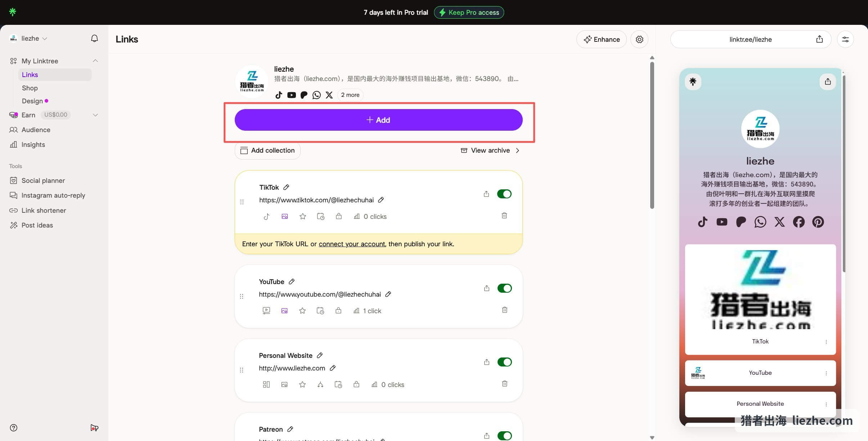This screenshot has height=441, width=868.
Task: Edit the TikTok URL pencil
Action: tap(381, 200)
